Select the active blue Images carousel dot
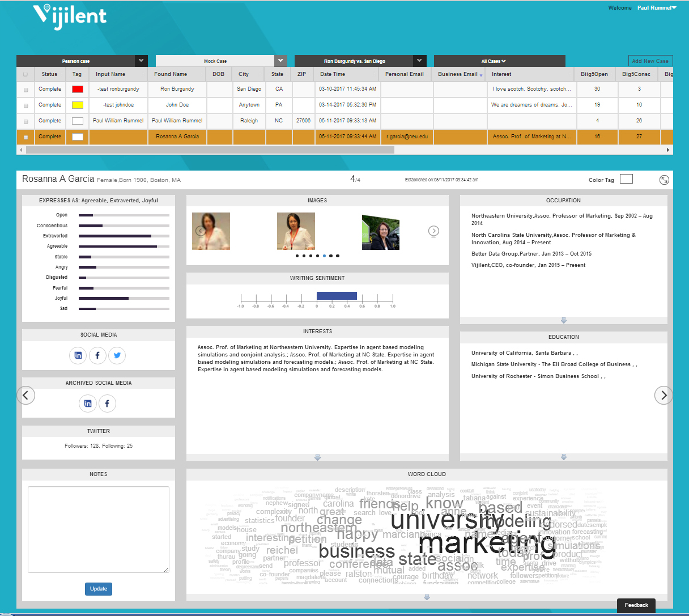The width and height of the screenshot is (689, 616). coord(324,256)
